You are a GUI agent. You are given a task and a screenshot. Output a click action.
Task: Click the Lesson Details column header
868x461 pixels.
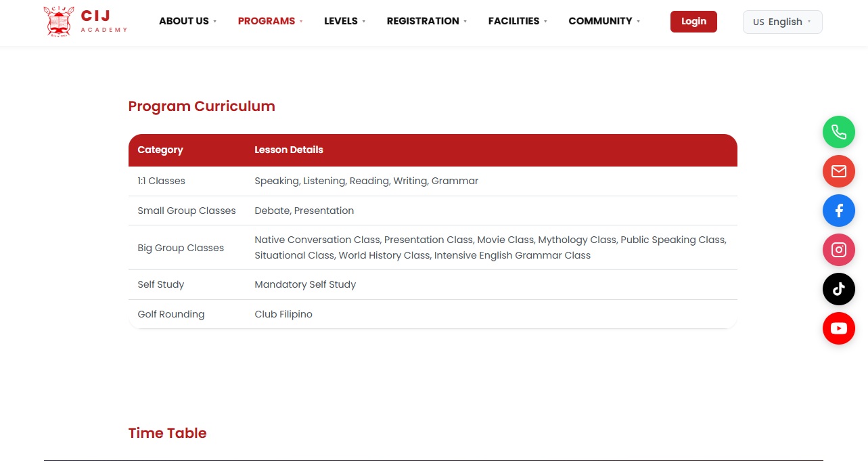pos(289,150)
